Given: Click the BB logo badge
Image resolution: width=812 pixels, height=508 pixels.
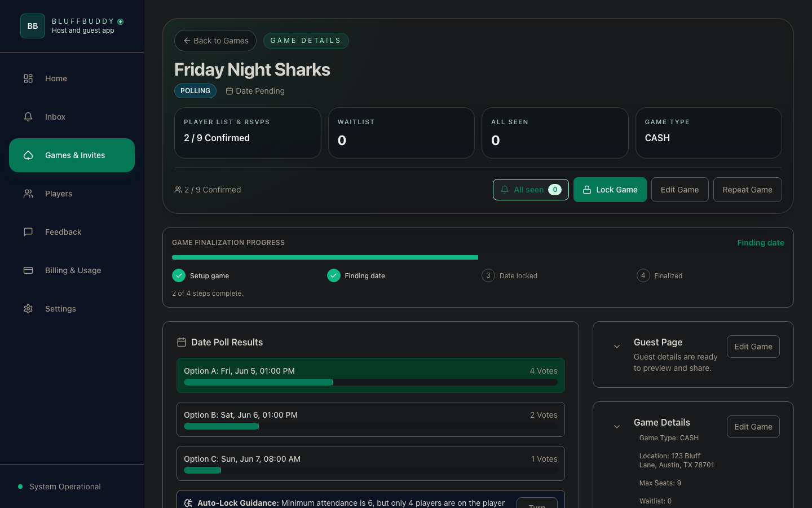Looking at the screenshot, I should pyautogui.click(x=33, y=26).
